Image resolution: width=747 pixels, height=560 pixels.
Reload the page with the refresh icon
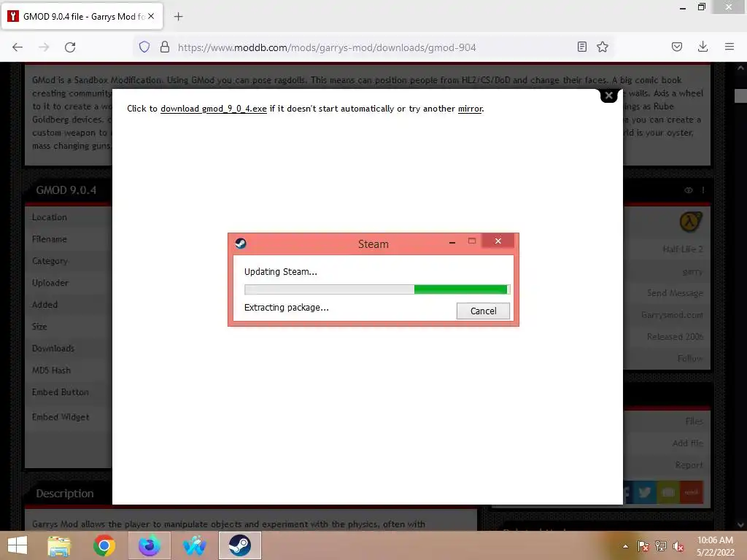tap(70, 47)
